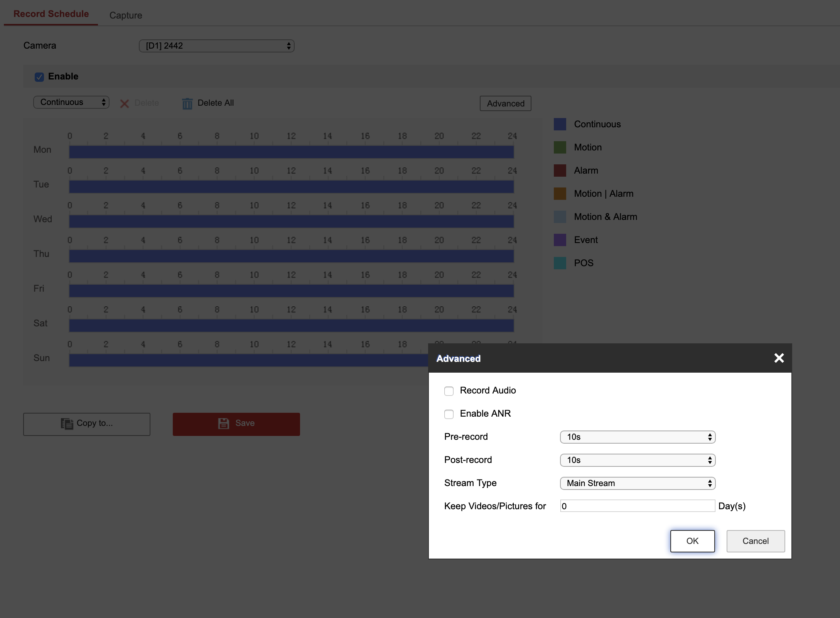
Task: Select the Record Schedule tab
Action: [51, 14]
